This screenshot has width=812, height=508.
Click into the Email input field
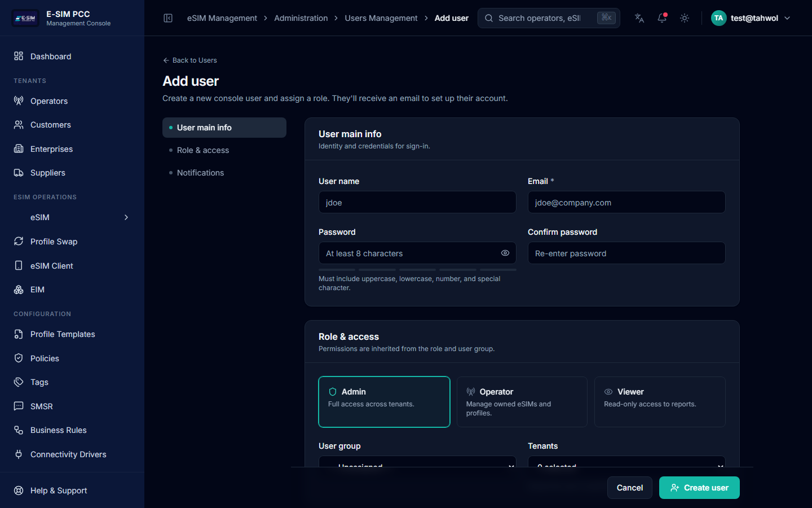point(626,203)
